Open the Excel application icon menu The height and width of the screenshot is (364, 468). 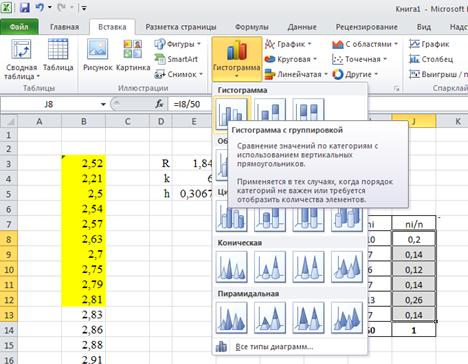tap(7, 7)
